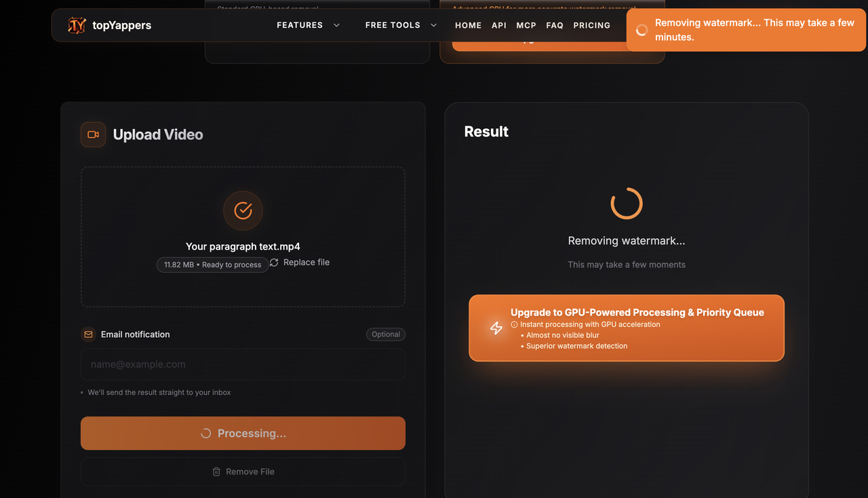
Task: Click the video camera icon beside Upload Video
Action: [94, 134]
